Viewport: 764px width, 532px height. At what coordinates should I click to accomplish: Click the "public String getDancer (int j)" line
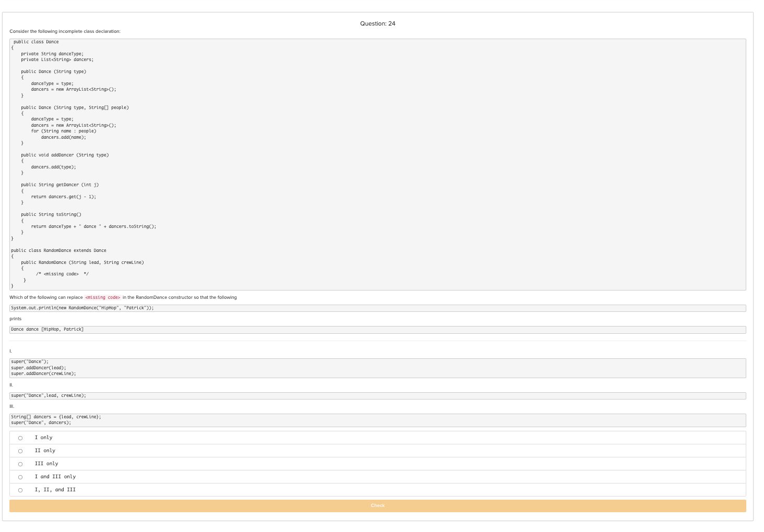point(60,185)
